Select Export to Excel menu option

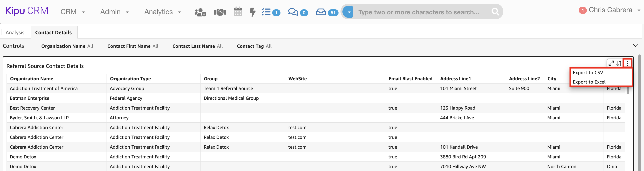point(589,82)
